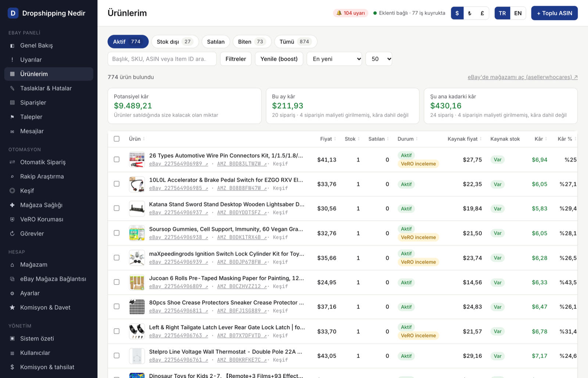Image resolution: width=588 pixels, height=378 pixels.
Task: Click the Mağazam home icon
Action: click(x=12, y=265)
